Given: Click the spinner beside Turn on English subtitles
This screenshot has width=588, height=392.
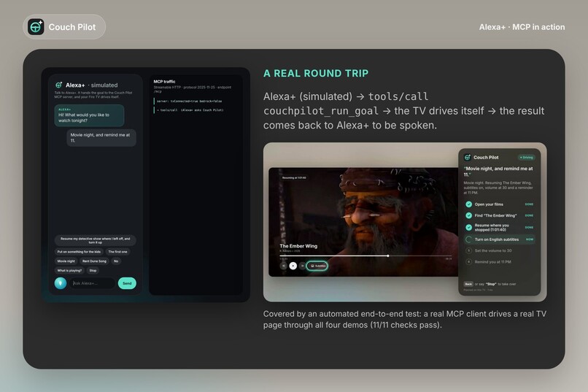Looking at the screenshot, I should [469, 239].
